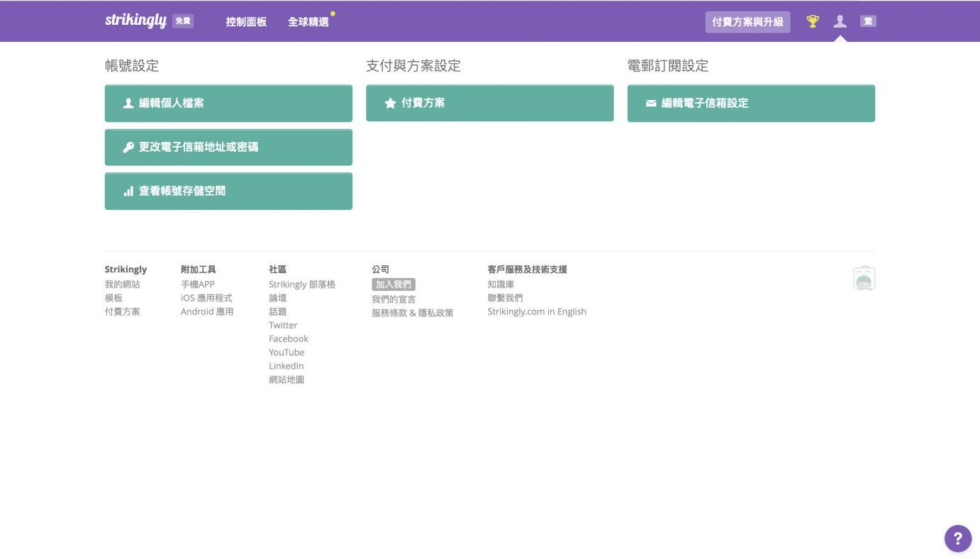Open Strikingly.com in English link
The width and height of the screenshot is (980, 559).
[537, 311]
